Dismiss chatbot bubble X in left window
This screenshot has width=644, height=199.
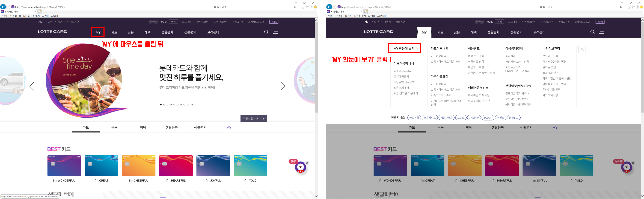[307, 163]
